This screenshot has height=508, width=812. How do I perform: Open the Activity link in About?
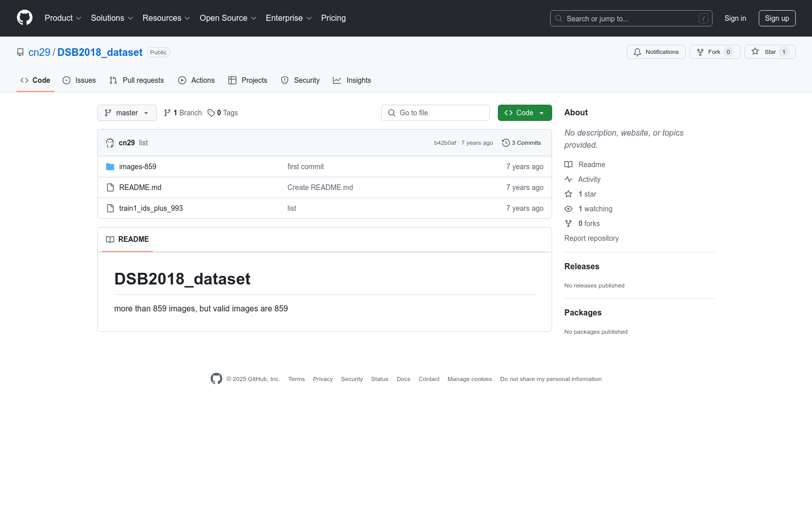(589, 179)
